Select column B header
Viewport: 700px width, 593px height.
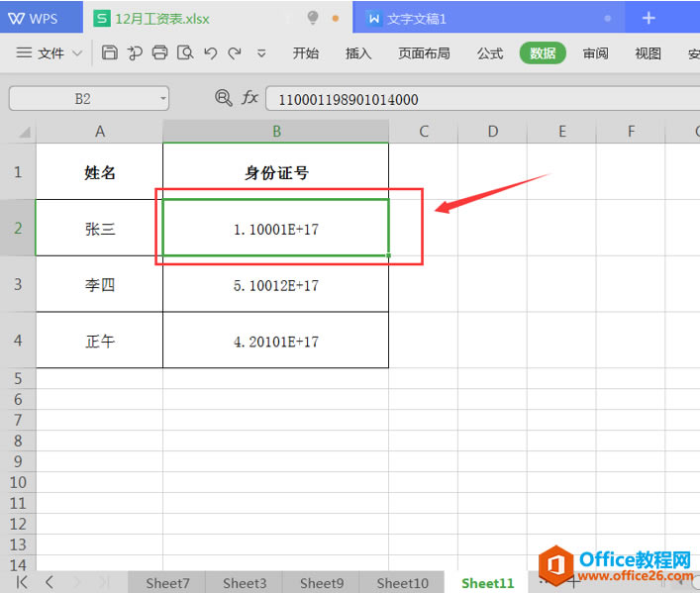pos(276,132)
